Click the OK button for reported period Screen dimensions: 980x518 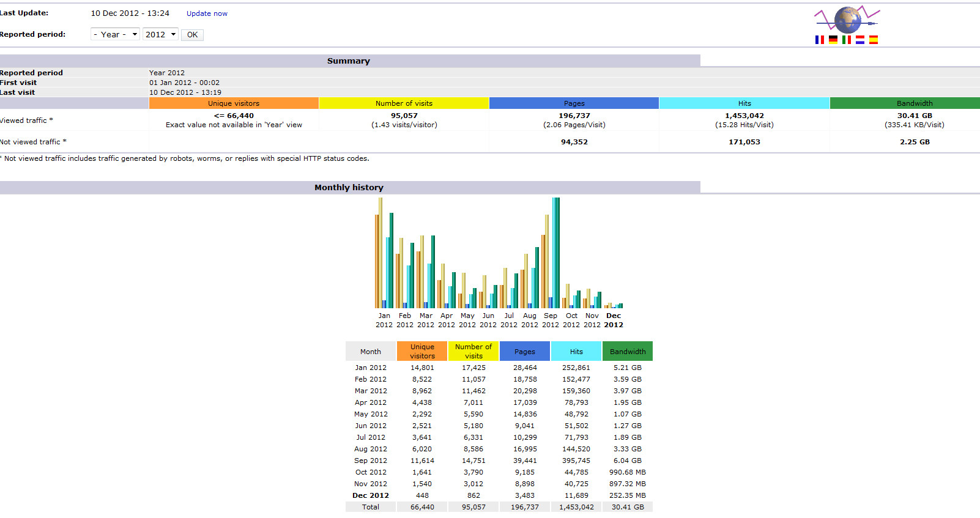192,35
